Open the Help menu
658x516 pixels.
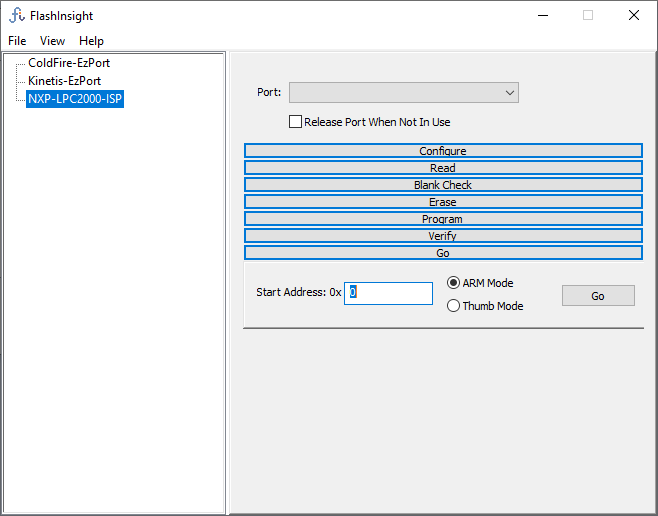tap(91, 41)
